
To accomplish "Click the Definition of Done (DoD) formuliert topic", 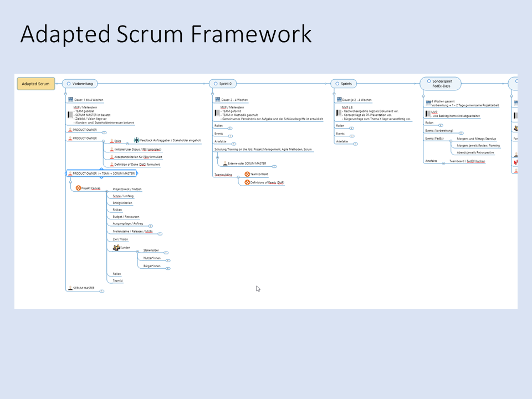I will click(x=137, y=165).
